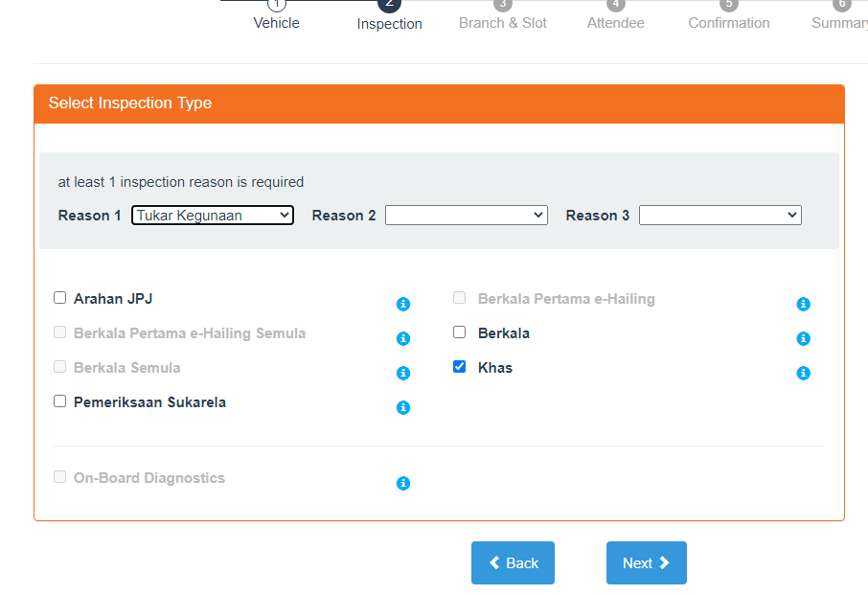Click the Berkala Pertama e-Hailing checkbox
868x595 pixels.
(460, 298)
